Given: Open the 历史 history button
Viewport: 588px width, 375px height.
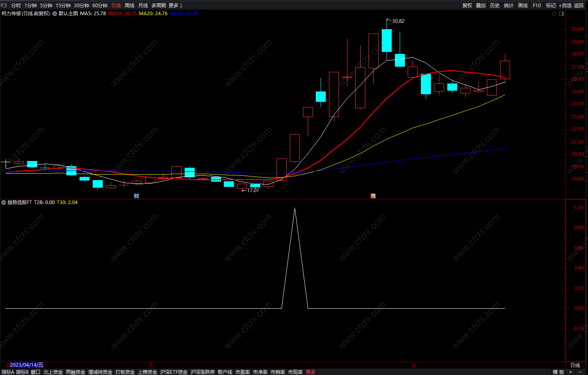Looking at the screenshot, I should pos(495,5).
